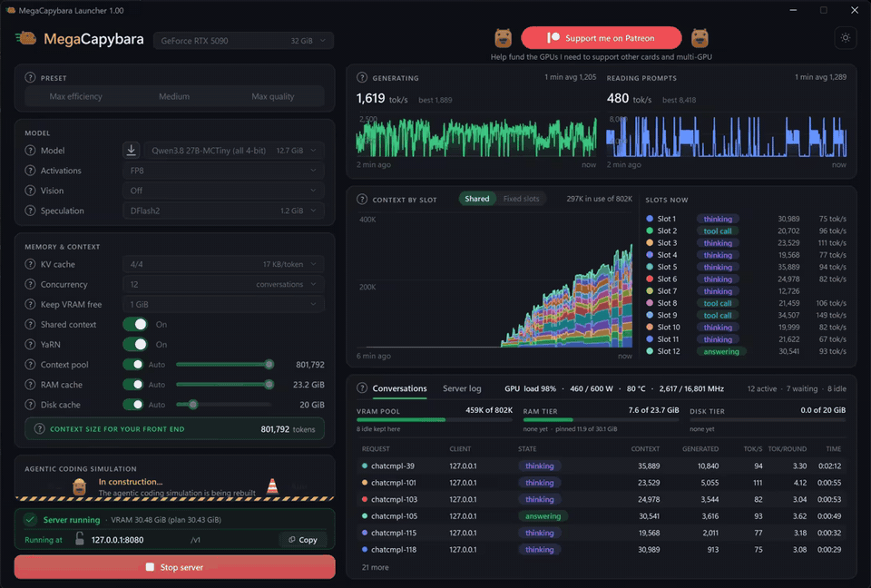Click Slot 12 in Slots Now list
This screenshot has height=588, width=871.
pos(746,351)
